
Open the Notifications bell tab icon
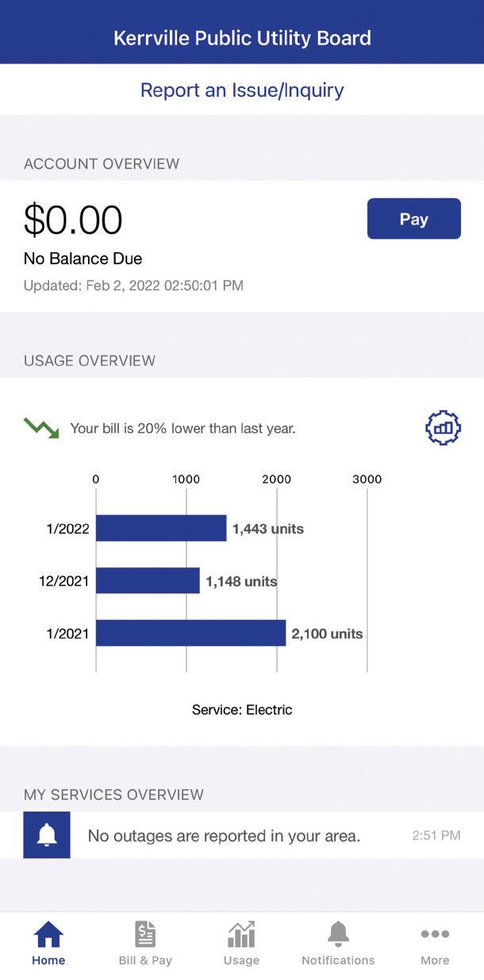338,935
